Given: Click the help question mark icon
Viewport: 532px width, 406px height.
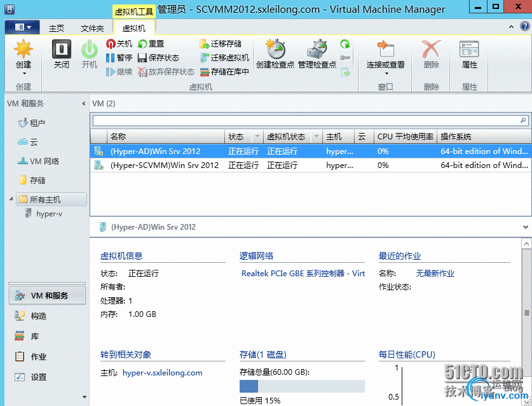Looking at the screenshot, I should tap(524, 27).
